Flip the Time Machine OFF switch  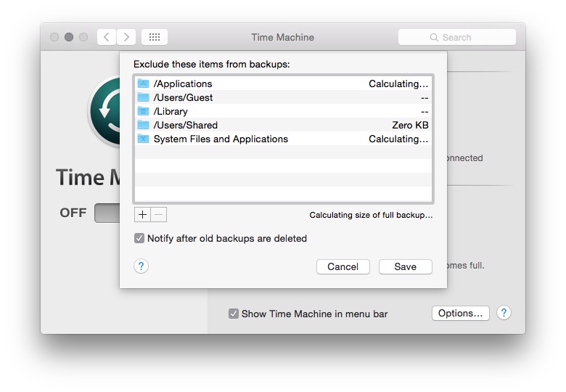click(x=107, y=213)
